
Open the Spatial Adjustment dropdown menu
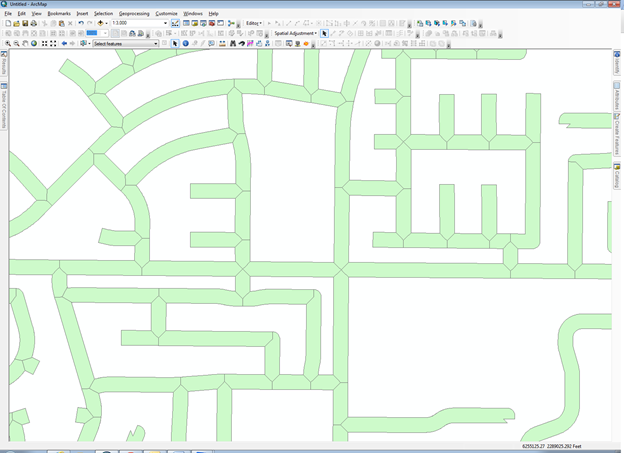pos(295,33)
